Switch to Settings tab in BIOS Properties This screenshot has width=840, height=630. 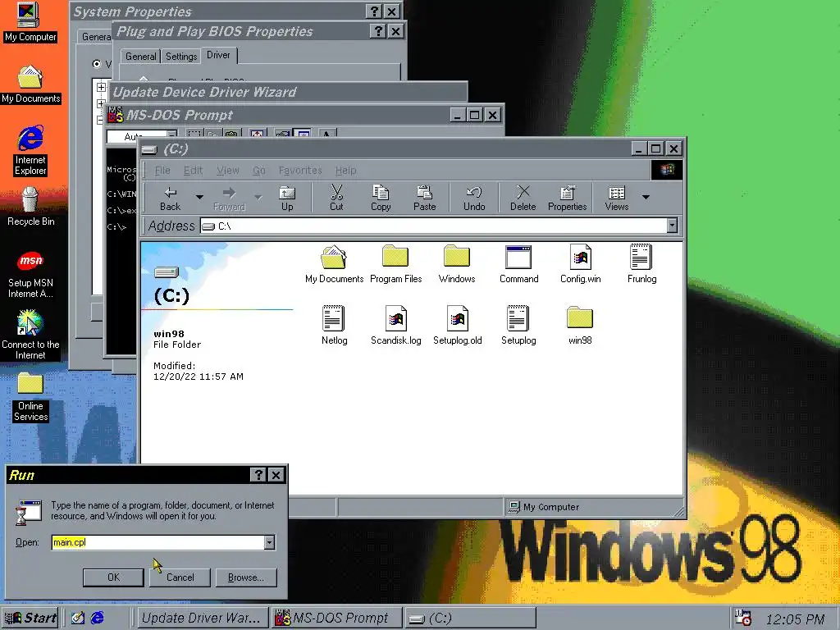pos(181,57)
